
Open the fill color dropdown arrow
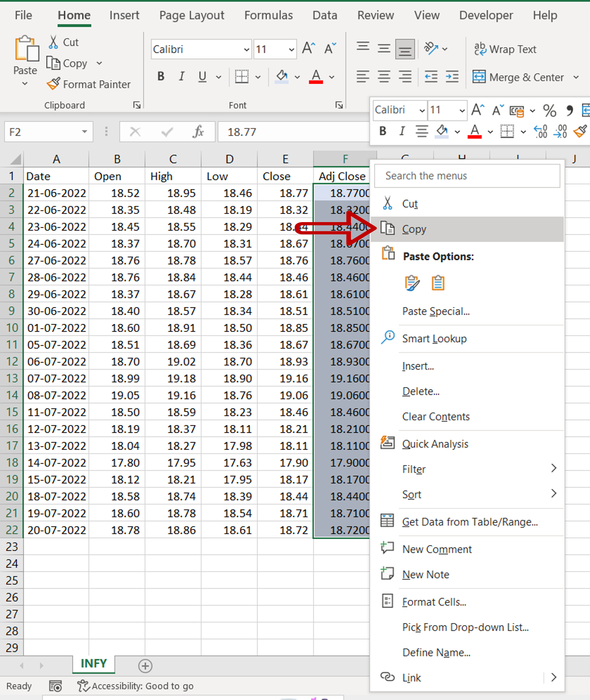[297, 77]
